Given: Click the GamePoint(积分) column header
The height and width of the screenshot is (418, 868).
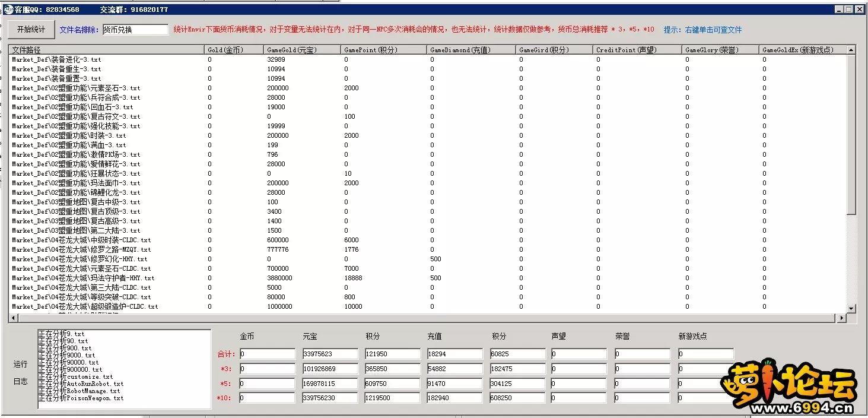Looking at the screenshot, I should [383, 50].
